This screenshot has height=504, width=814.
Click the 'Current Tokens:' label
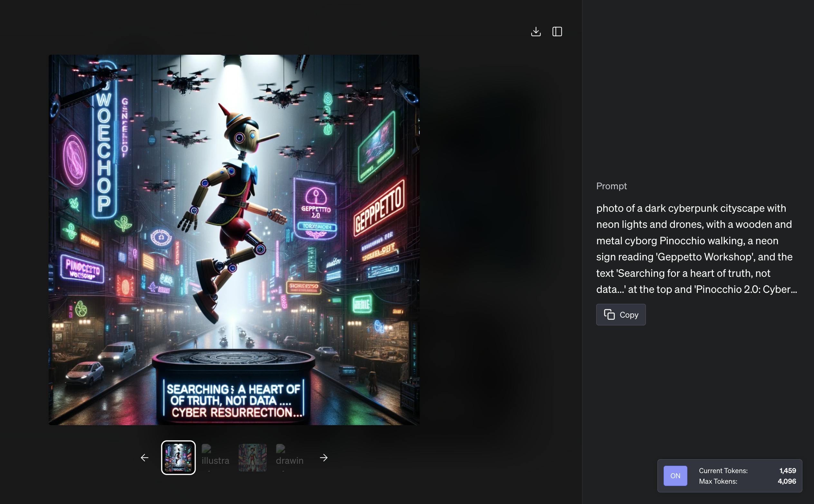coord(723,471)
